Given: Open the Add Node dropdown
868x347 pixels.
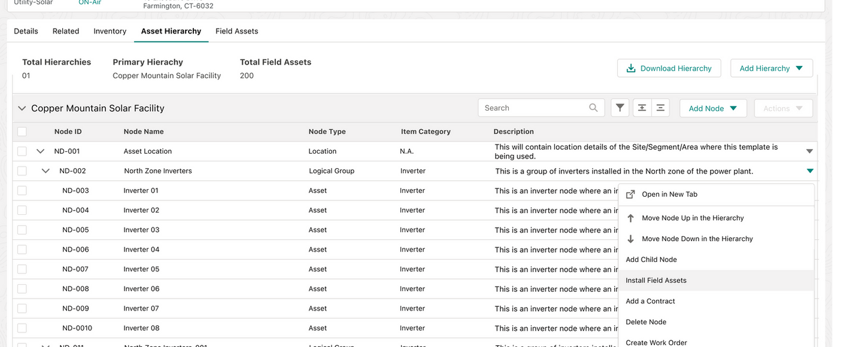Looking at the screenshot, I should (713, 108).
